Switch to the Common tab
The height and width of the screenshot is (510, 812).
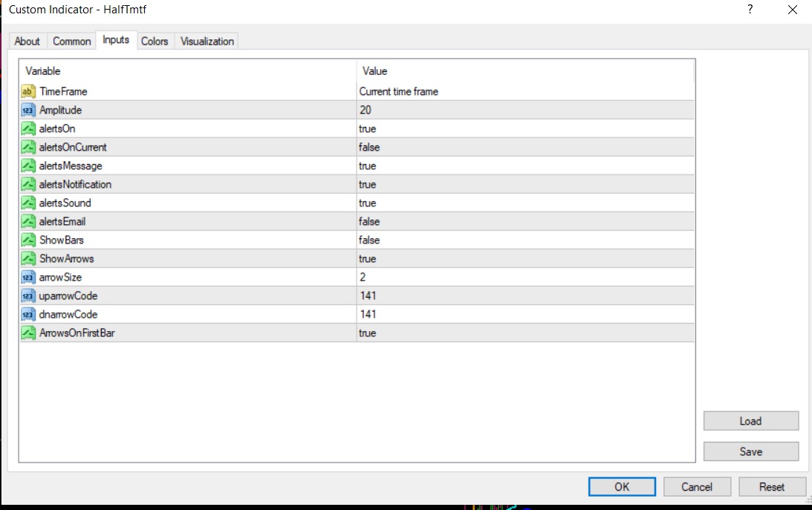[71, 42]
